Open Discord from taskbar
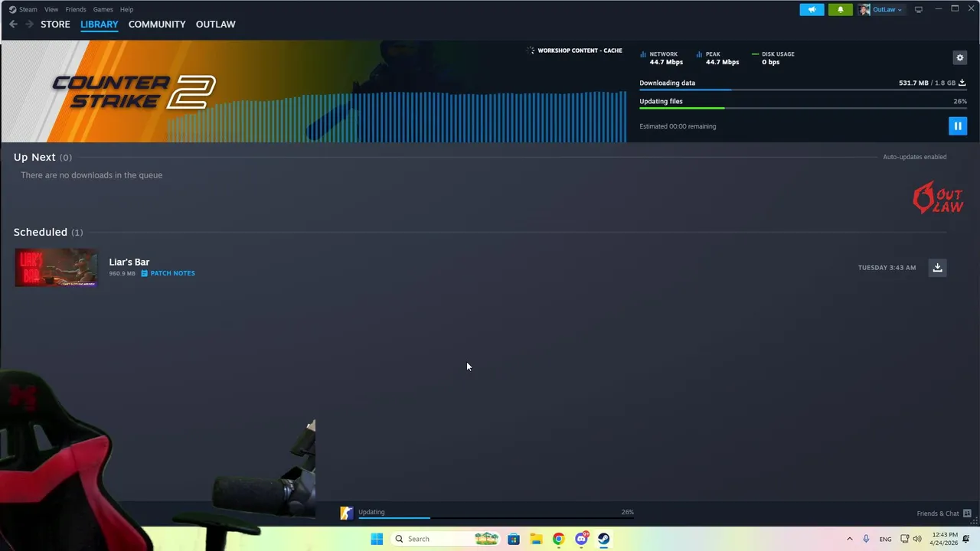The width and height of the screenshot is (980, 551). (x=582, y=539)
